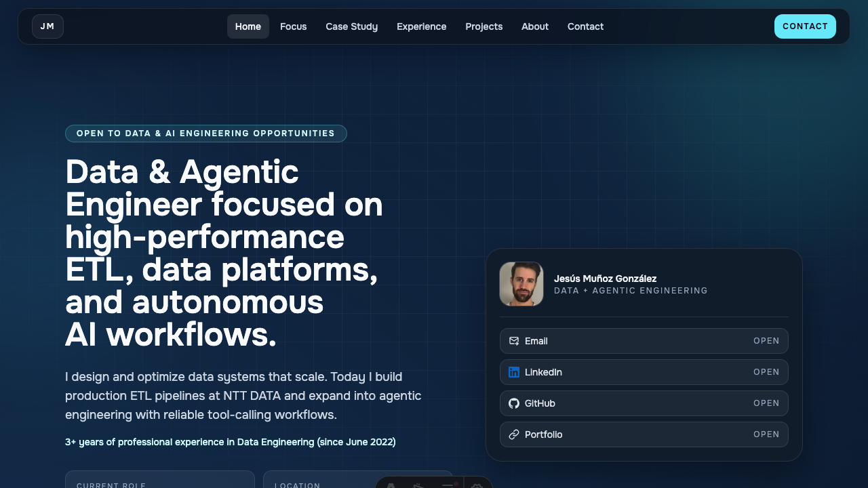Viewport: 868px width, 488px height.
Task: Click the cyan CONTACT button
Action: click(805, 26)
